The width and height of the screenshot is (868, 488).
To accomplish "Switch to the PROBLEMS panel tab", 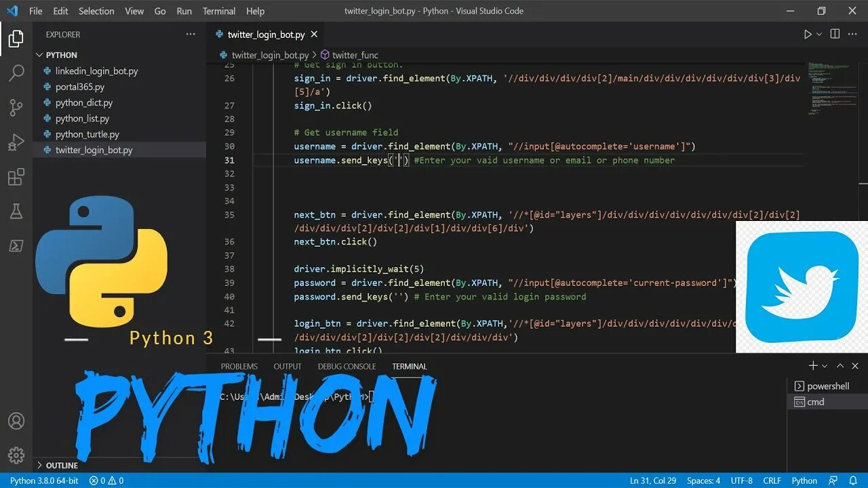I will [x=239, y=366].
